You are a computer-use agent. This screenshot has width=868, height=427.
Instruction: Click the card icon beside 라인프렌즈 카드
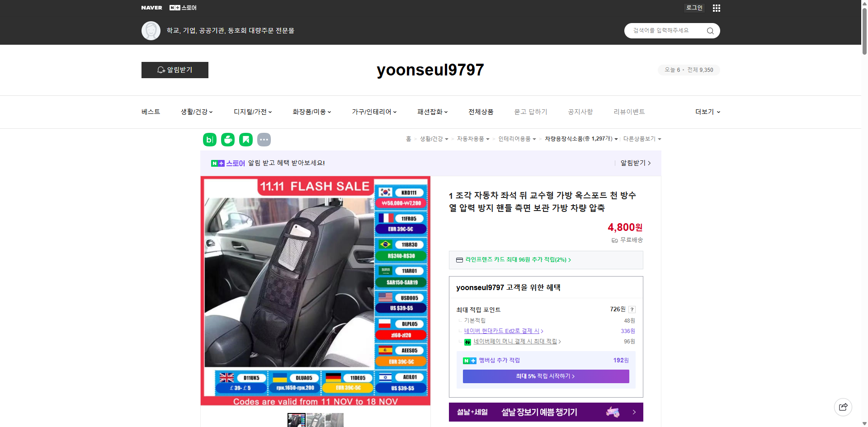point(459,260)
